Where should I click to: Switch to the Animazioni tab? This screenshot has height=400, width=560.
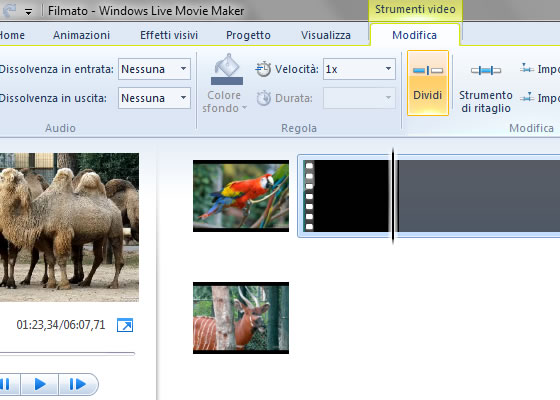81,35
